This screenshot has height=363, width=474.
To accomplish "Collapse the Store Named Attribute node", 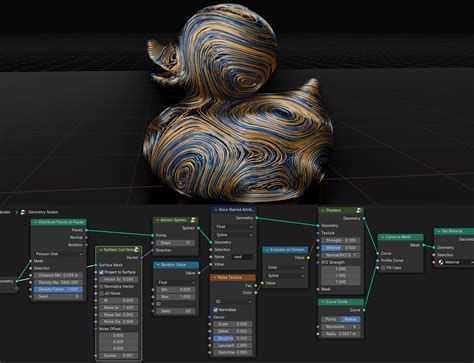I will pos(216,210).
